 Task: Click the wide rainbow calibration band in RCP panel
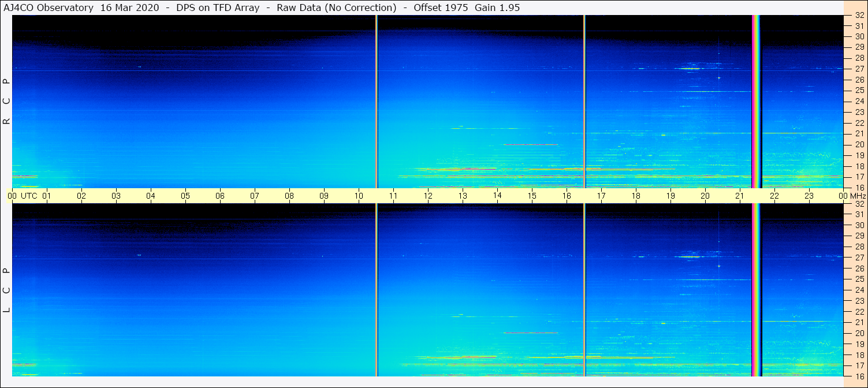[x=756, y=101]
